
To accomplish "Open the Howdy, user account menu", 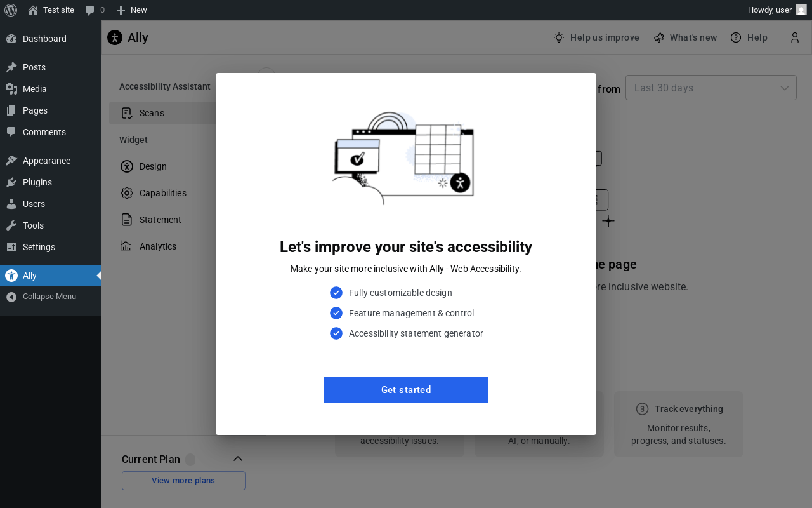I will pyautogui.click(x=776, y=10).
